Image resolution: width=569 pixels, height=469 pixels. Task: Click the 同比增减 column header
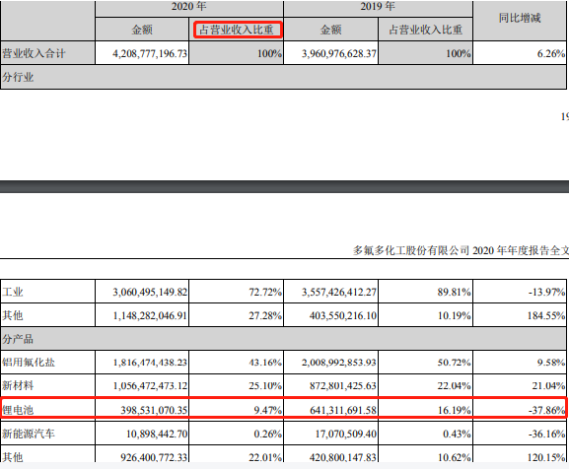[519, 18]
